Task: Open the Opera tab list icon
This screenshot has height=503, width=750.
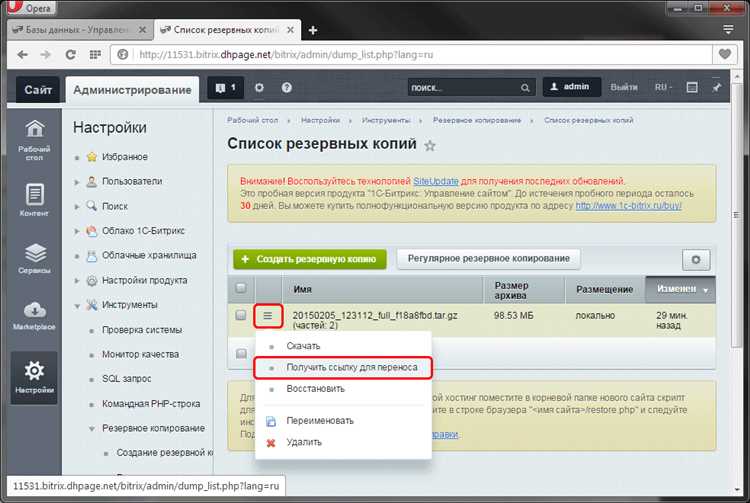Action: pyautogui.click(x=728, y=30)
